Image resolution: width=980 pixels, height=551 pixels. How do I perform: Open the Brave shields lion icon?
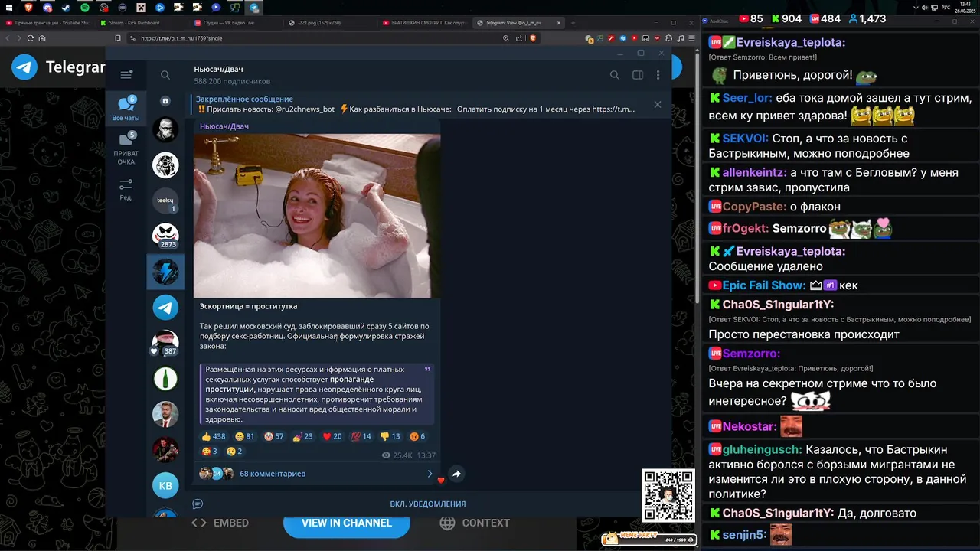[534, 38]
